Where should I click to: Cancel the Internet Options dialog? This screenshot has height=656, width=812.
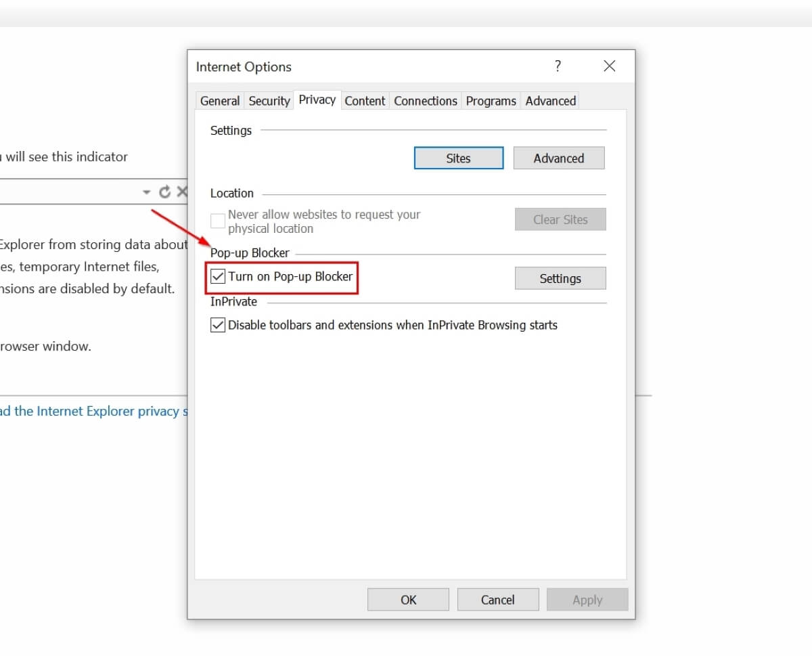point(498,599)
